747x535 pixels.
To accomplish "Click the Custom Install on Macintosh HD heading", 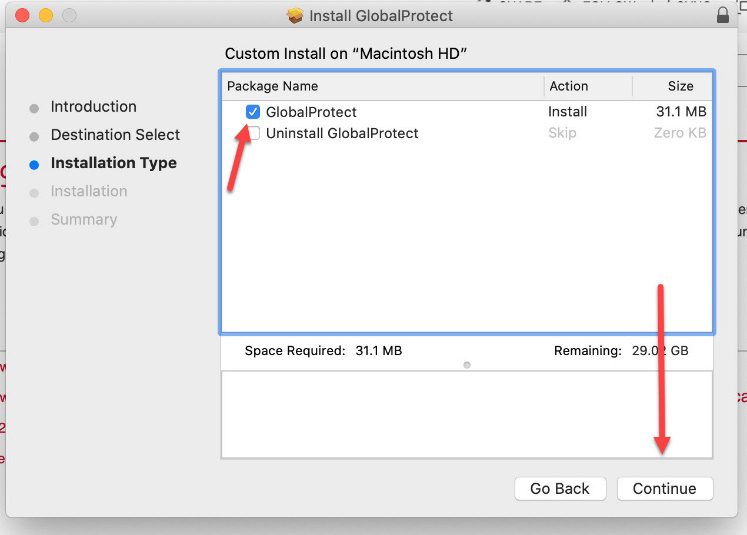I will (x=345, y=53).
